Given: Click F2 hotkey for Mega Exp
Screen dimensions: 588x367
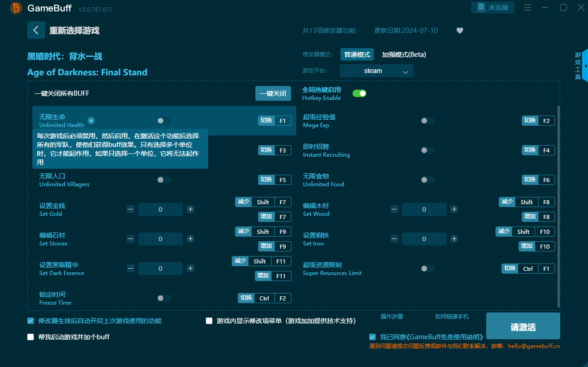Looking at the screenshot, I should 538,121.
